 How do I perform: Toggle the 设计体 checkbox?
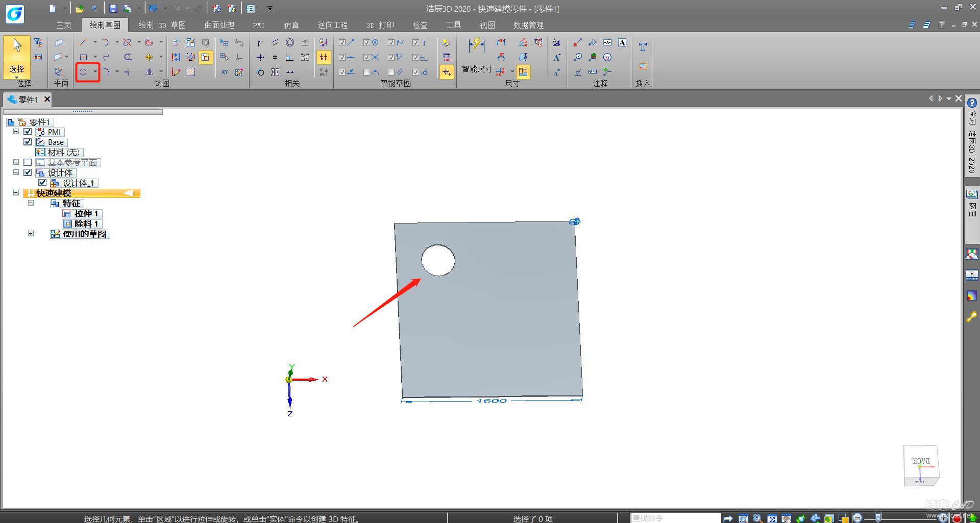coord(28,172)
